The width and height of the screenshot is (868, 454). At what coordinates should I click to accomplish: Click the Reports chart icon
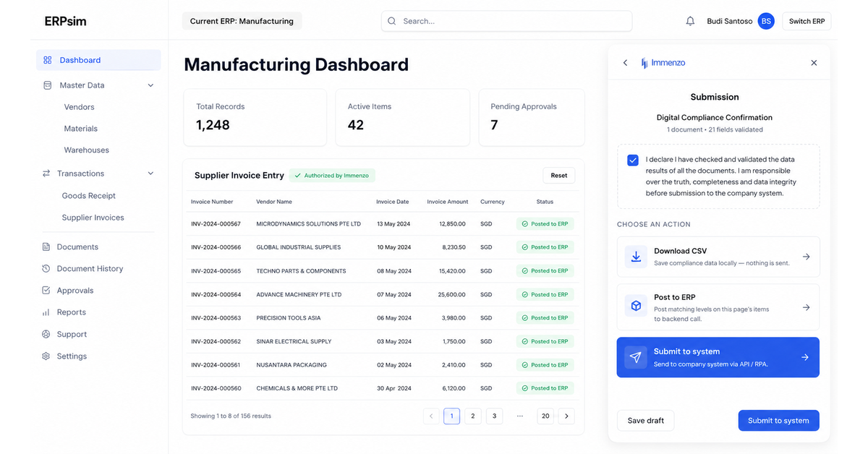(x=46, y=312)
